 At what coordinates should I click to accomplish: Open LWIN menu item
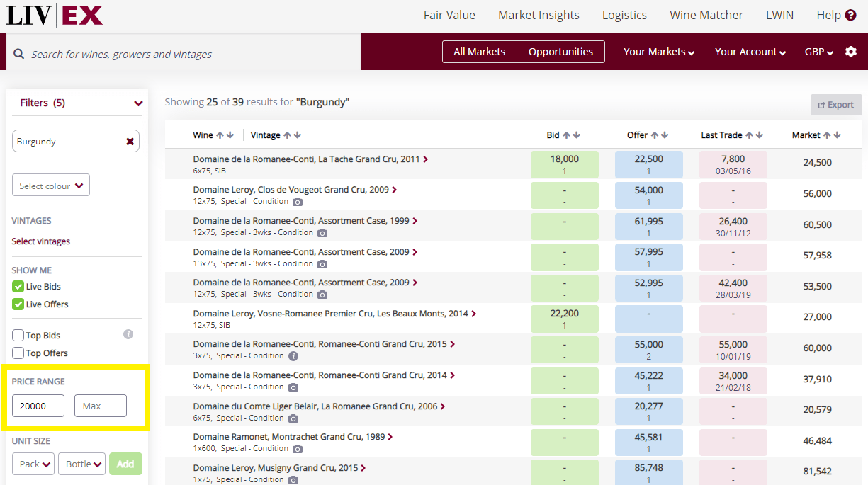tap(779, 15)
